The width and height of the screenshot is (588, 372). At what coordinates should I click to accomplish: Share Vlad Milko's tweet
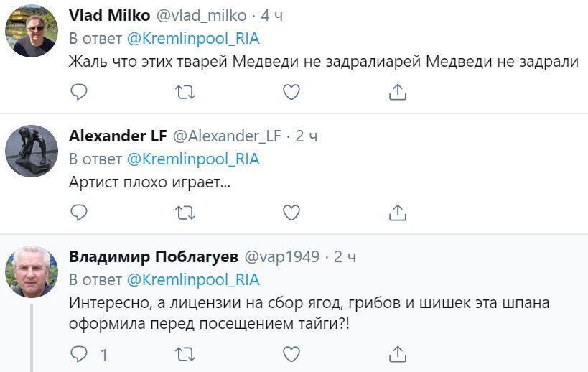coord(397,92)
